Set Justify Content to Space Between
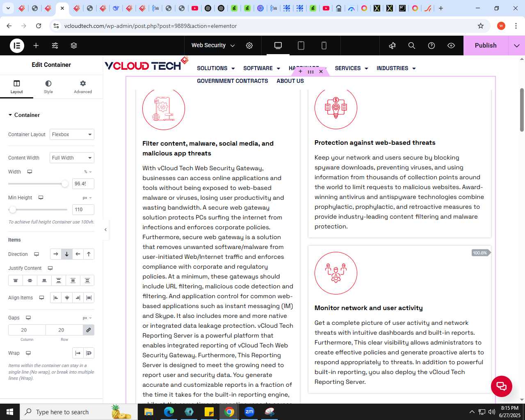 (x=59, y=281)
